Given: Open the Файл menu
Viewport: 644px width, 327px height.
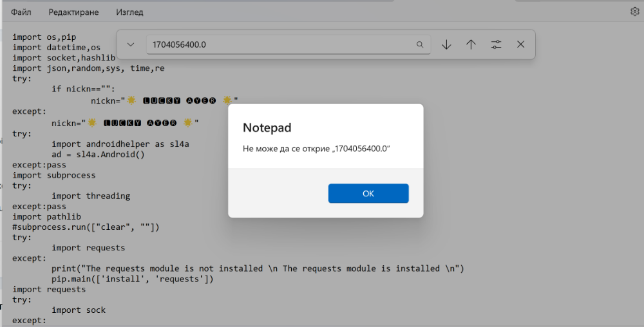Looking at the screenshot, I should click(21, 12).
